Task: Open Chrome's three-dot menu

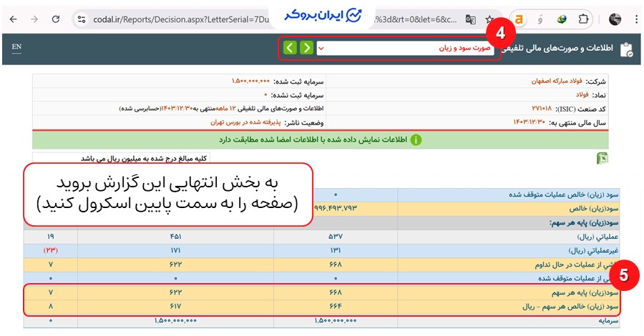Action: (637, 19)
